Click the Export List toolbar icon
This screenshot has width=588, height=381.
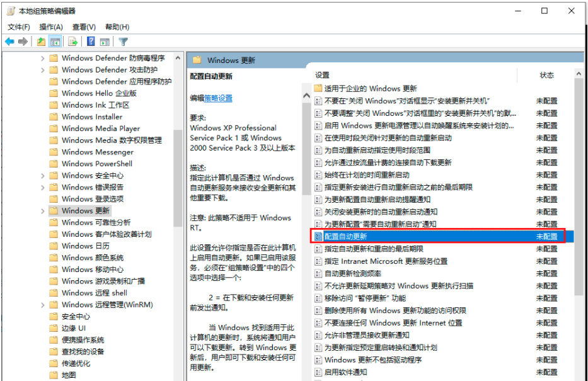73,42
